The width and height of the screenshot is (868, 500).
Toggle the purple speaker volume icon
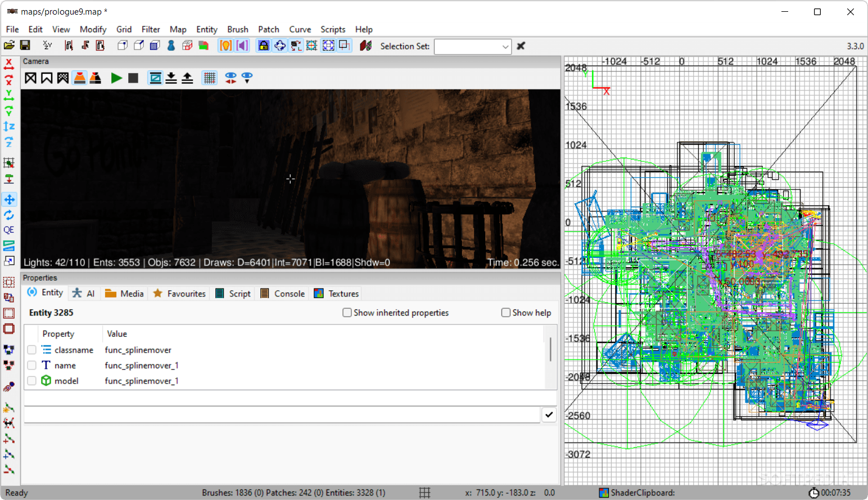(242, 46)
